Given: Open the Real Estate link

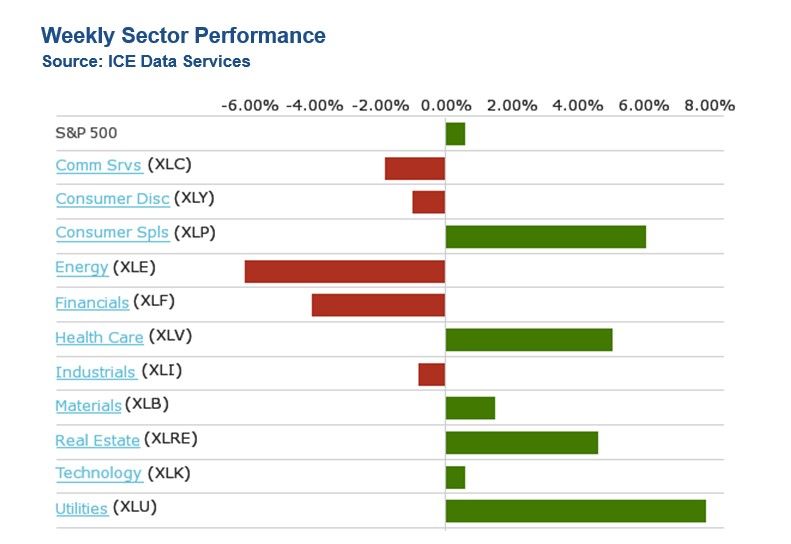Looking at the screenshot, I should pyautogui.click(x=97, y=440).
